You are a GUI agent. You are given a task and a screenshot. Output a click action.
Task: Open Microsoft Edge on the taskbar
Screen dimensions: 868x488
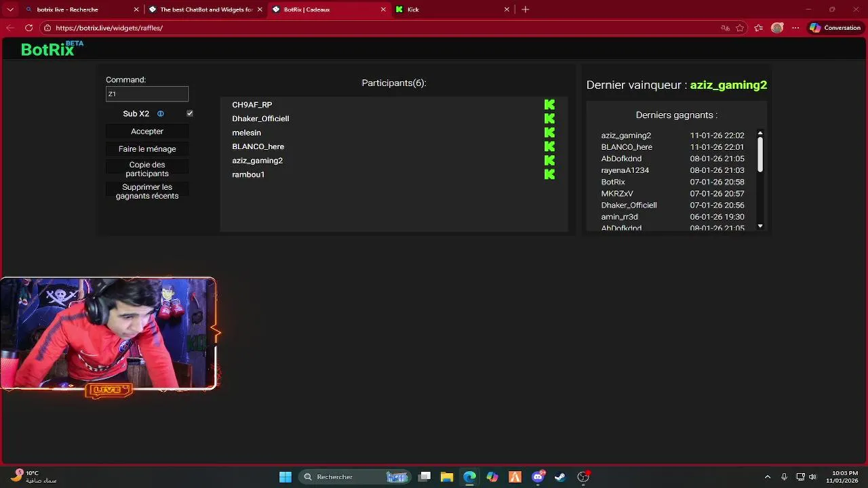[469, 477]
